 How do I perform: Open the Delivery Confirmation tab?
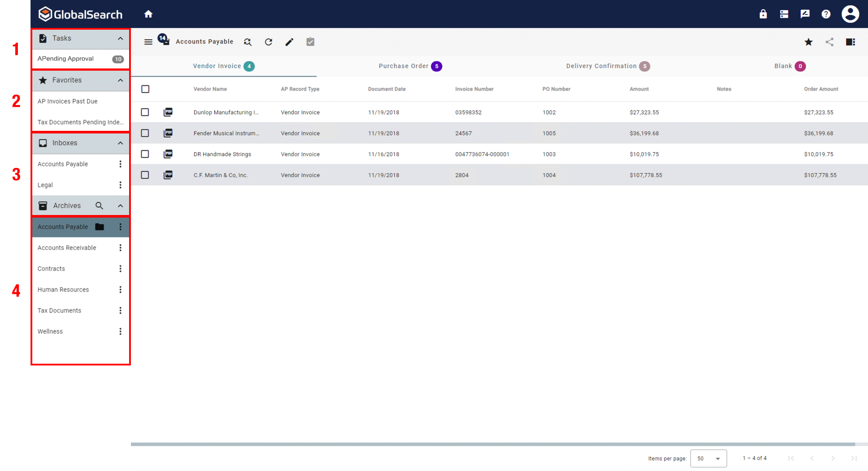pos(607,66)
